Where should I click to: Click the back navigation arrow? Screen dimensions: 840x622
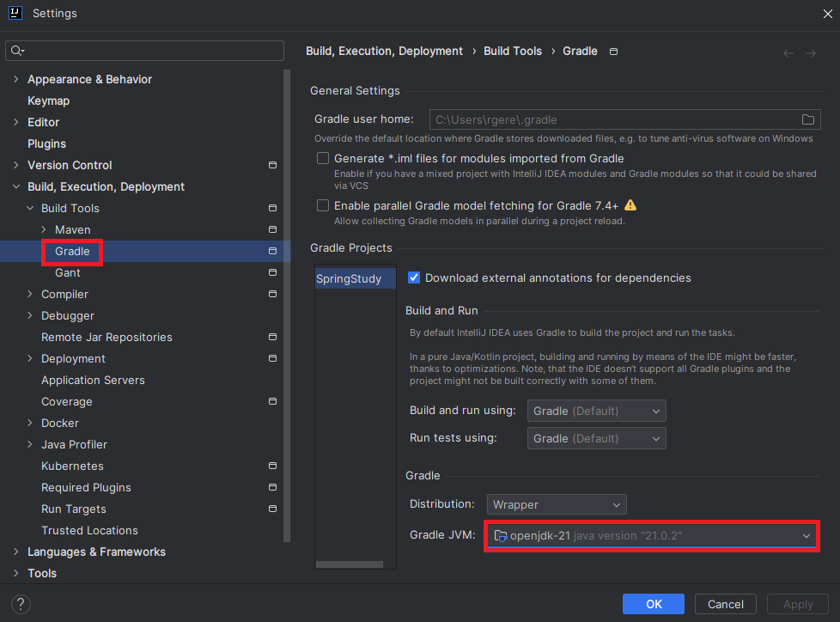(x=788, y=53)
